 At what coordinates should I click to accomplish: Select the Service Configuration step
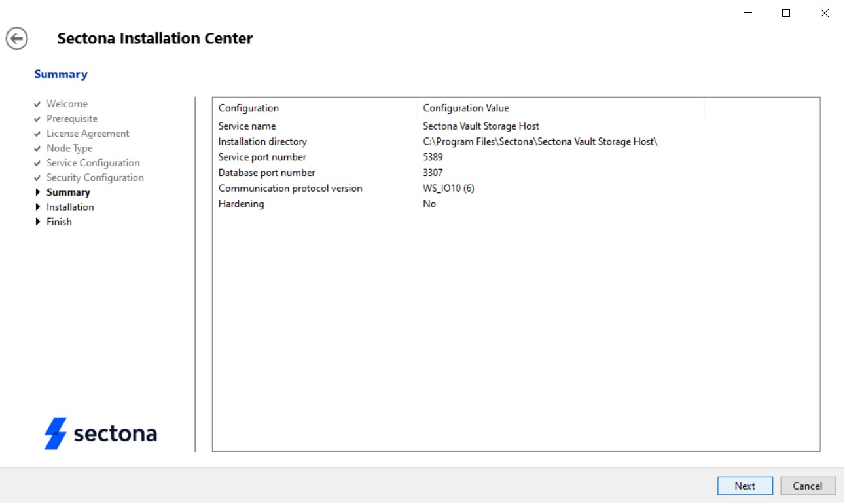93,163
